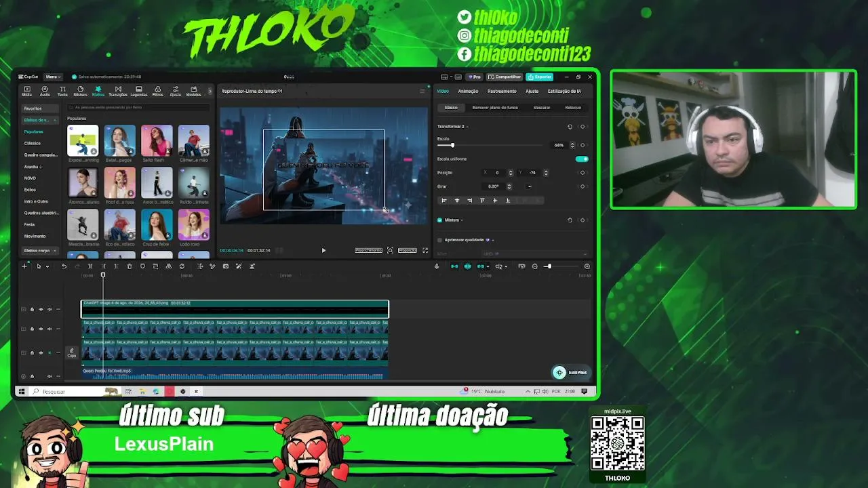Viewport: 868px width, 488px height.
Task: Zoom out the timeline with minus icon
Action: 535,266
